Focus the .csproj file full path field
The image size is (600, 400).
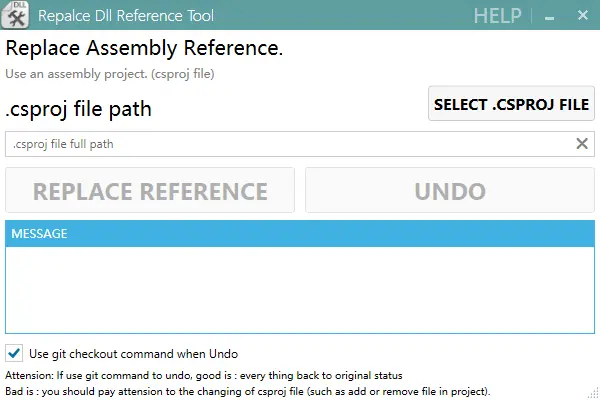click(291, 144)
